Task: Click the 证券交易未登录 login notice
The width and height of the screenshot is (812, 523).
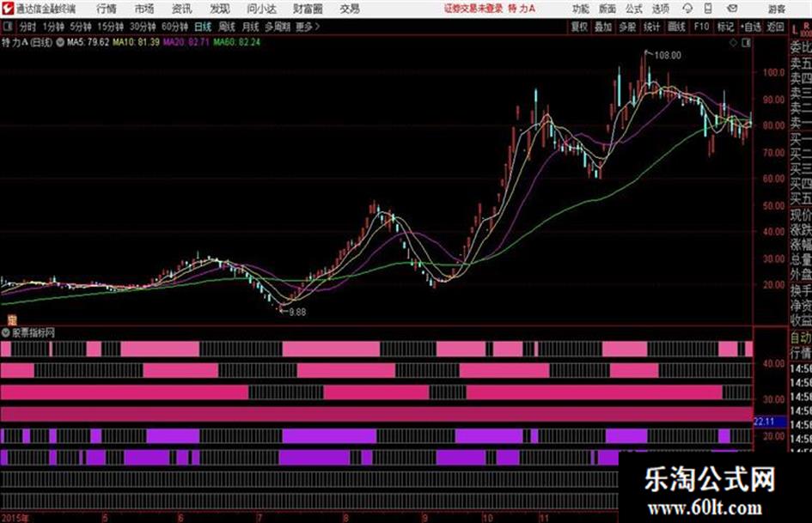Action: pyautogui.click(x=473, y=9)
